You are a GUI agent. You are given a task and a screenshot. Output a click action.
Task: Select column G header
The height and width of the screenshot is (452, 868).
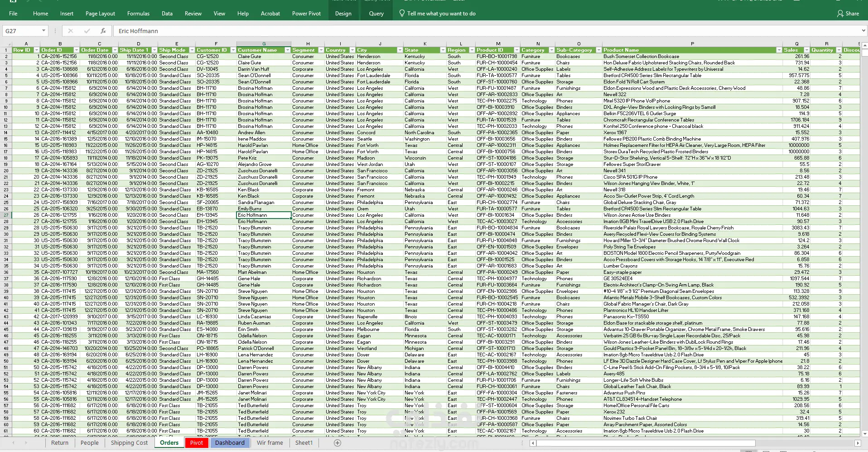point(264,44)
